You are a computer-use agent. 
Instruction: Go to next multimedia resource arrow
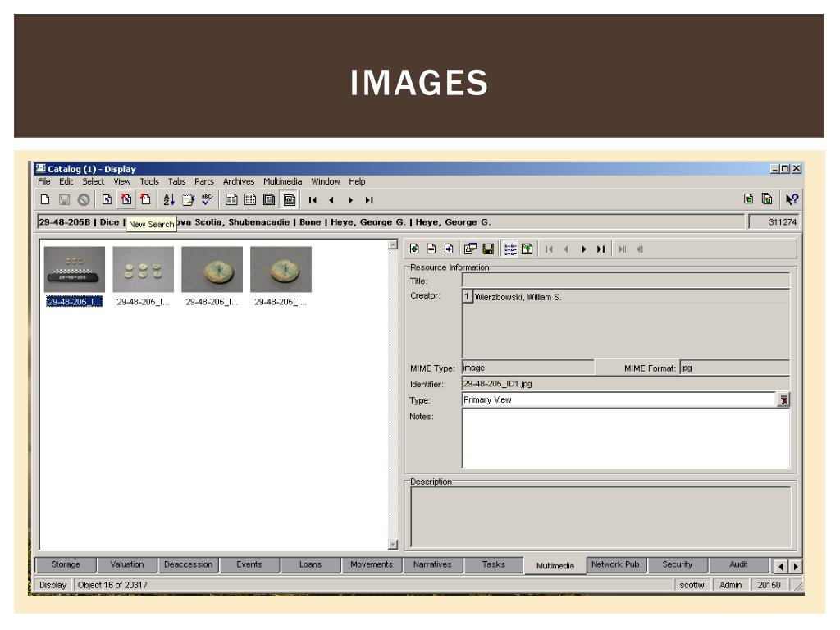click(584, 249)
